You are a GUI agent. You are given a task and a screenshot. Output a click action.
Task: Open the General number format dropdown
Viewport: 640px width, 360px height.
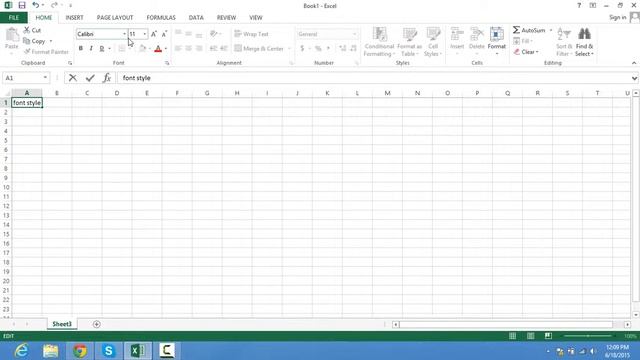(x=354, y=34)
